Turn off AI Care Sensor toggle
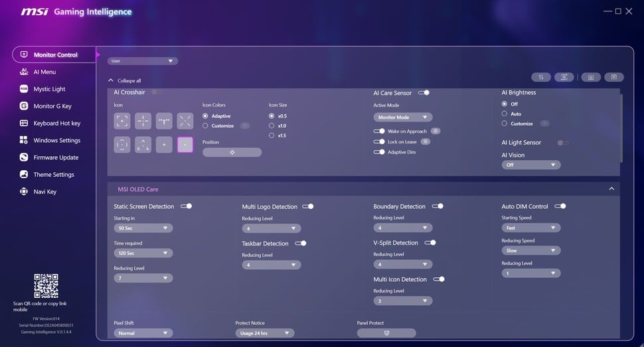Viewport: 644px width, 347px height. 424,93
